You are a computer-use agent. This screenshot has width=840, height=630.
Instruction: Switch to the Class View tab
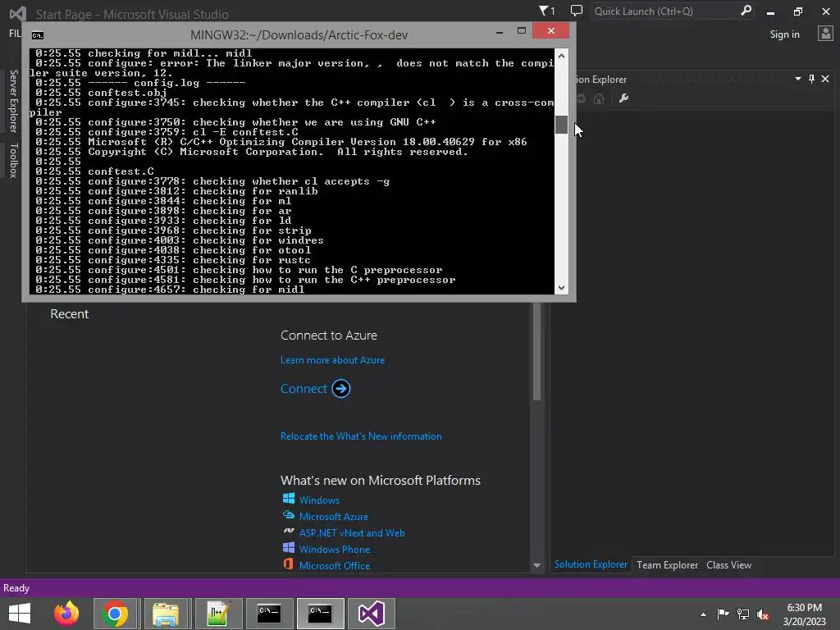[728, 564]
